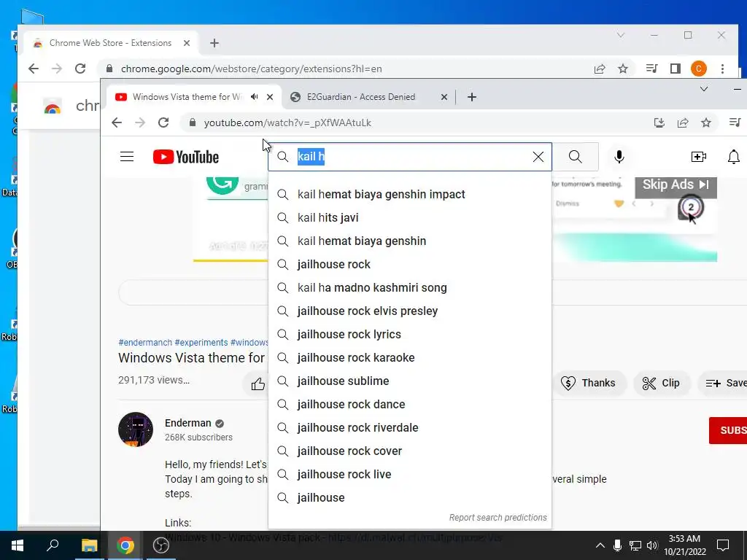The image size is (747, 560).
Task: Install app icon in the YouTube address bar
Action: (x=659, y=122)
